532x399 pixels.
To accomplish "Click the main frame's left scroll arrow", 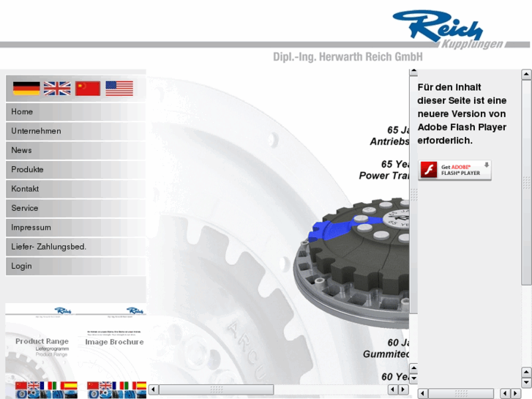I will [154, 389].
